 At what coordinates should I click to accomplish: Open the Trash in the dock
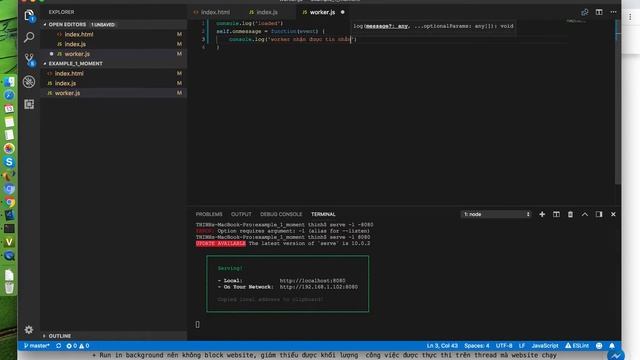(x=9, y=288)
